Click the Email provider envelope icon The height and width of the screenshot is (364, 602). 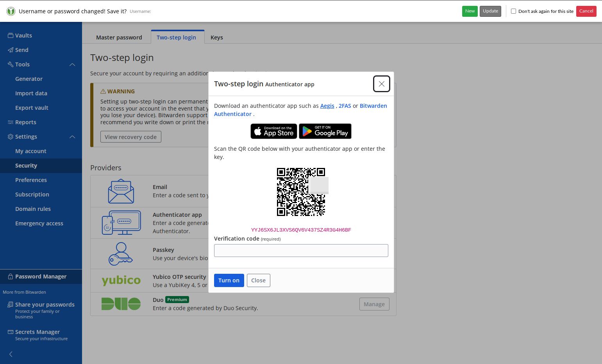tap(121, 191)
